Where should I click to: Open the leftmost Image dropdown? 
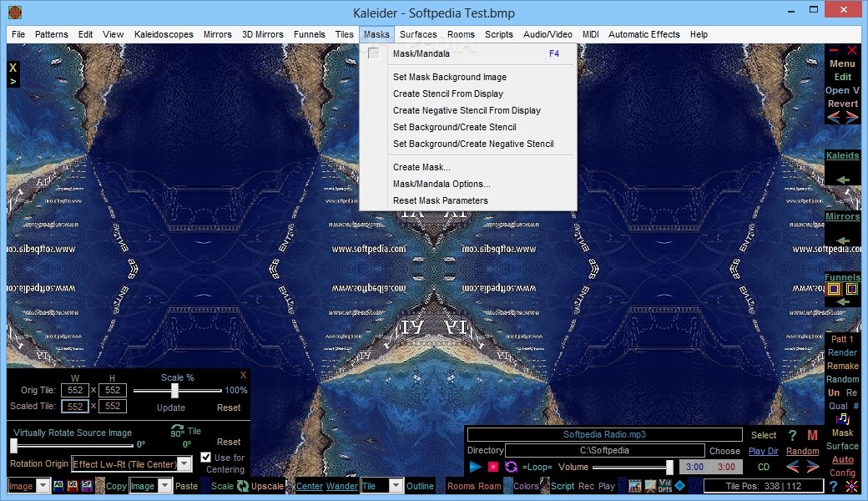43,486
